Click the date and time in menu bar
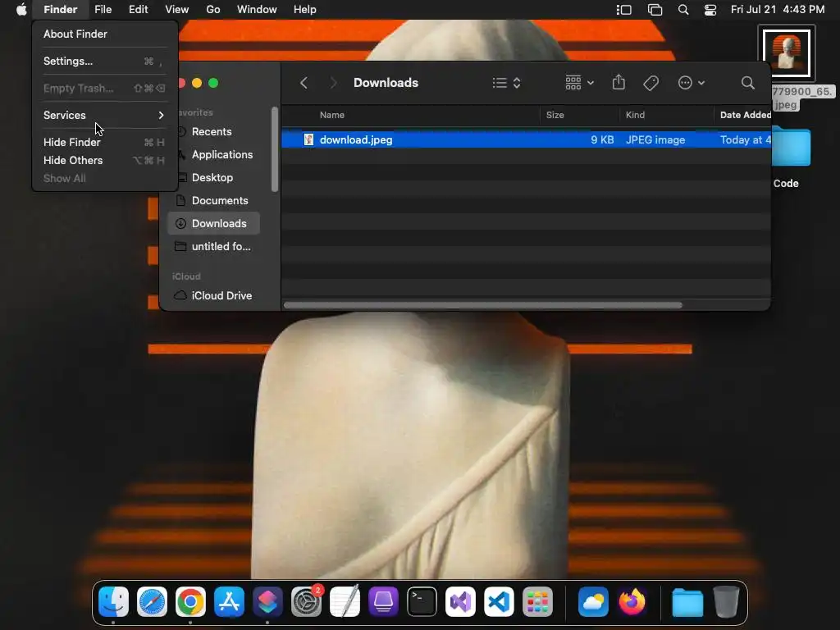The image size is (840, 630). tap(778, 10)
